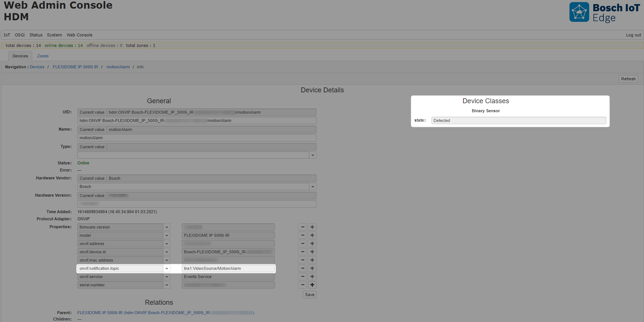Click the firmware.version value field
The width and height of the screenshot is (644, 322).
click(228, 227)
